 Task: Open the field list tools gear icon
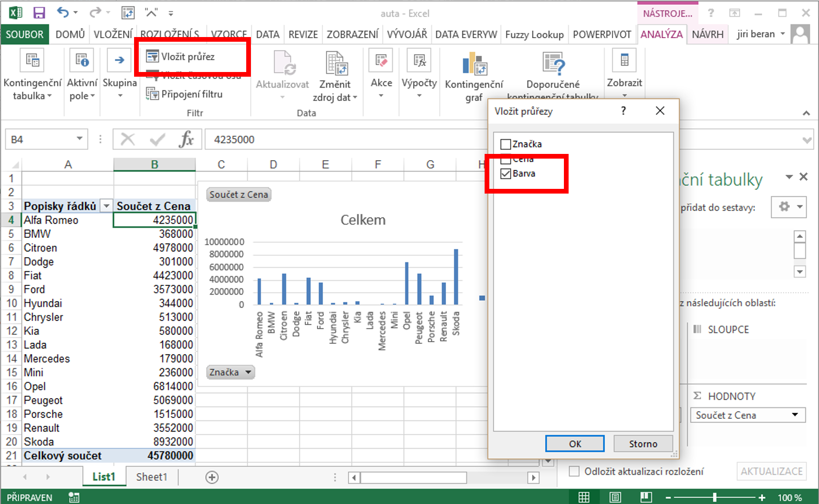click(790, 207)
